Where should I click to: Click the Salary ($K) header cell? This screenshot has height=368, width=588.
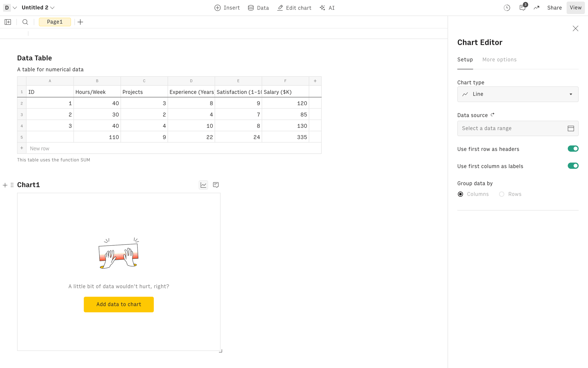click(285, 92)
